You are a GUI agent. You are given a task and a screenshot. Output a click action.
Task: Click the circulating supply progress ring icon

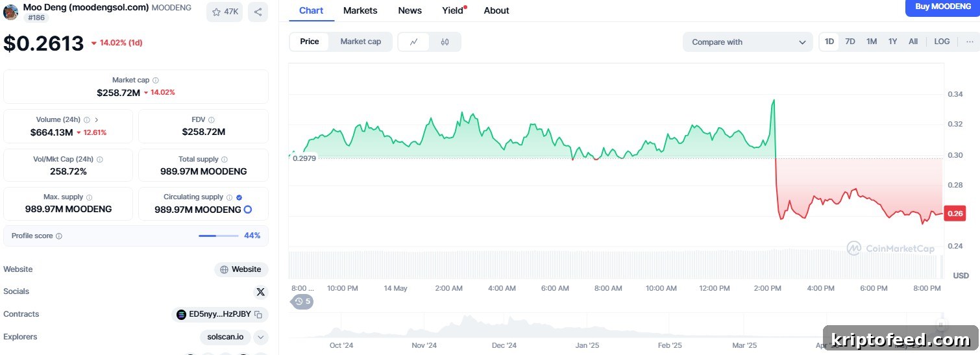(247, 210)
